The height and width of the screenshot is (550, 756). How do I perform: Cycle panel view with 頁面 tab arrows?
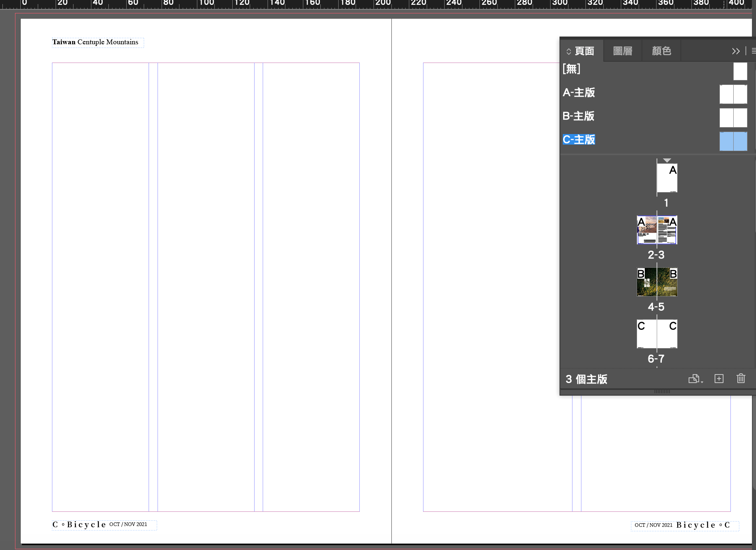[568, 52]
